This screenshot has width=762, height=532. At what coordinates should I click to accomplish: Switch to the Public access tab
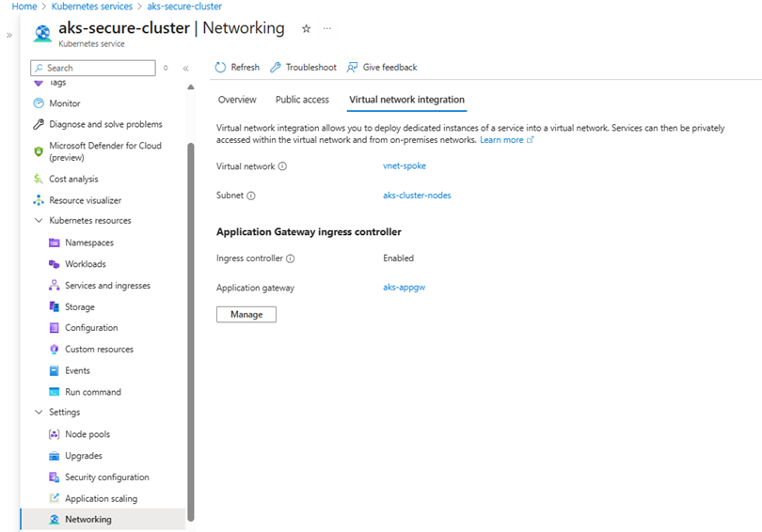302,100
